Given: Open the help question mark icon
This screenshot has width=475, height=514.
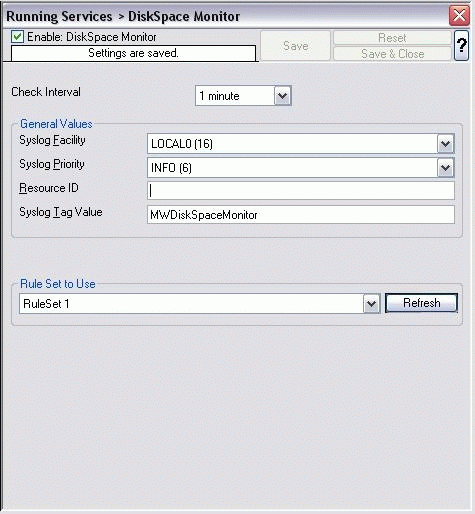Looking at the screenshot, I should (x=461, y=46).
